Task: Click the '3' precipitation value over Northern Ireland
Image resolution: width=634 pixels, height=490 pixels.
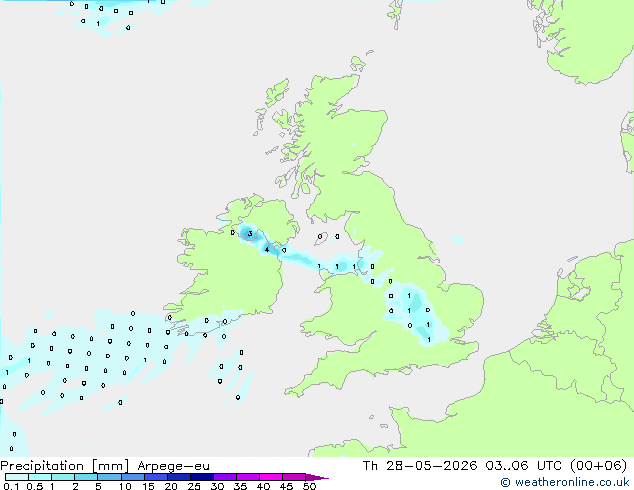Action: [250, 234]
